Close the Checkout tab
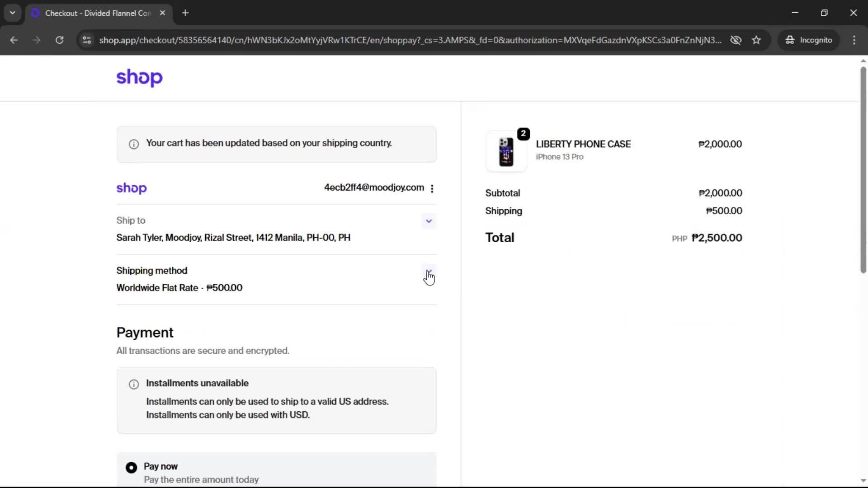The height and width of the screenshot is (488, 868). [x=162, y=13]
